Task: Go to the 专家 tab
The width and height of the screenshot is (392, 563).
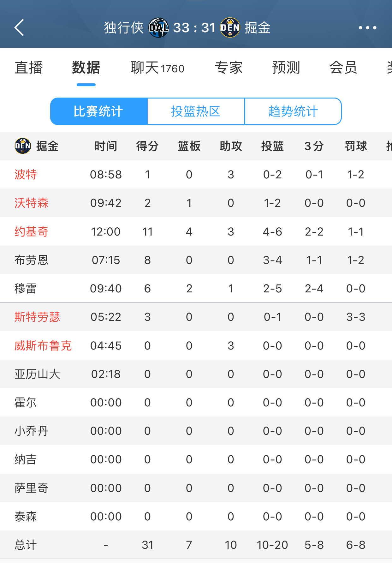Action: tap(229, 68)
